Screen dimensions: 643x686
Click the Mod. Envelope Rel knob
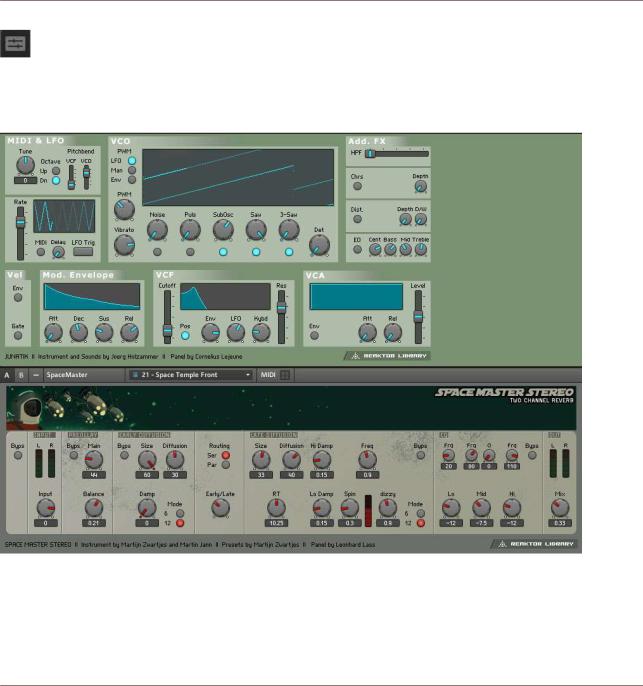click(x=129, y=332)
